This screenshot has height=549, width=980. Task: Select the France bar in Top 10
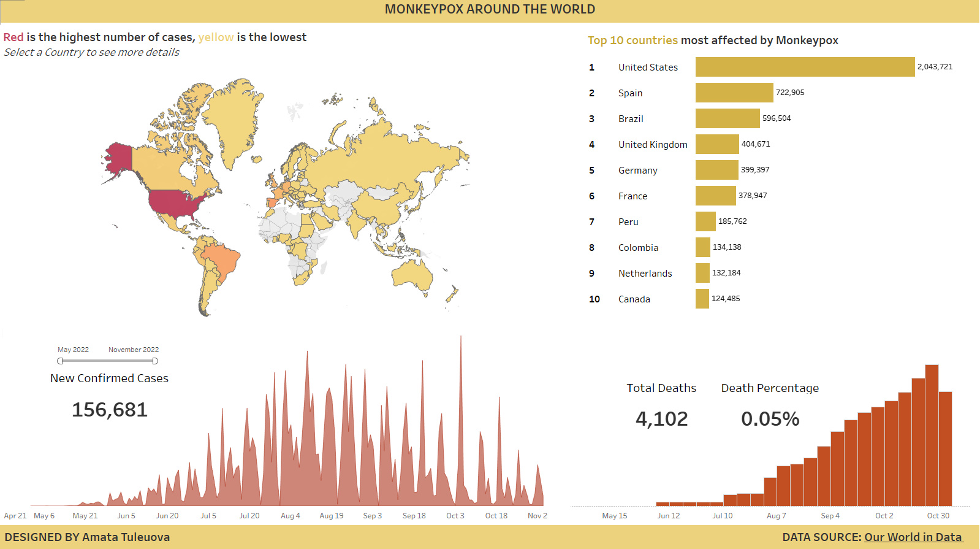pos(715,196)
